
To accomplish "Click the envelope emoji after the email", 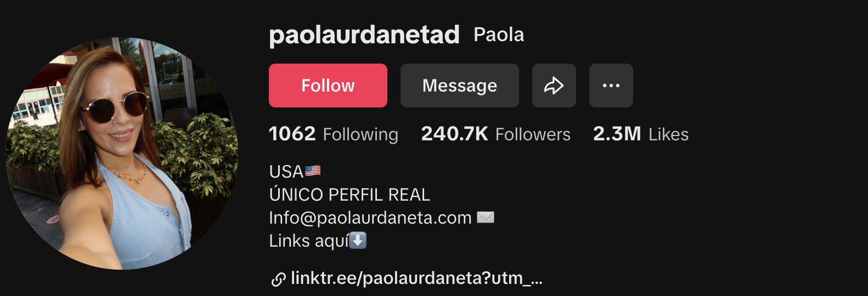I will pyautogui.click(x=486, y=218).
